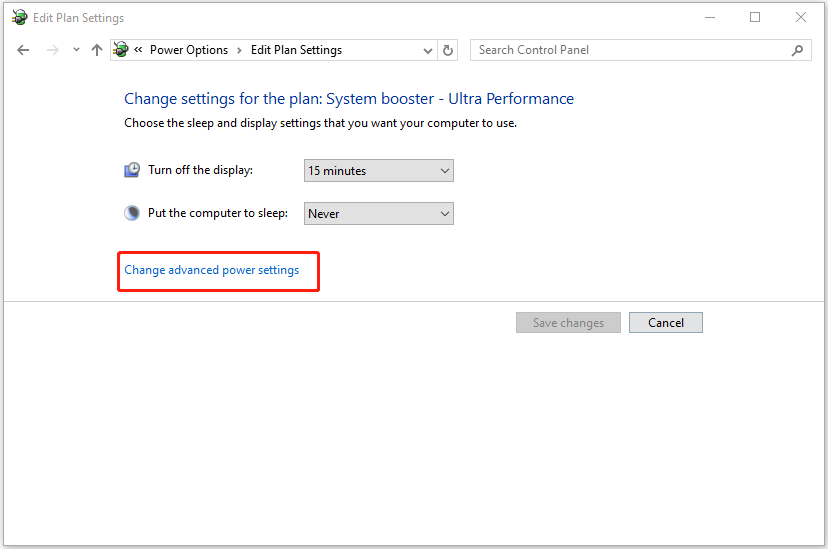Image resolution: width=828 pixels, height=549 pixels.
Task: Click the Cancel button
Action: click(666, 323)
